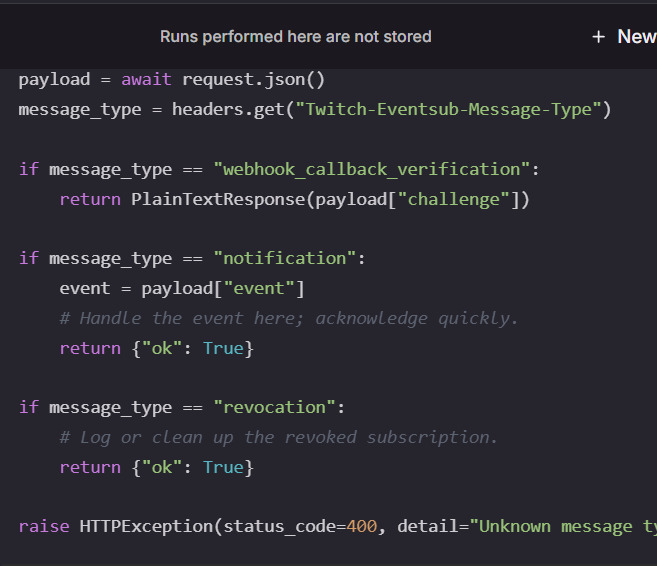The width and height of the screenshot is (657, 566).
Task: Click the '# Handle the event here' comment
Action: [x=289, y=318]
